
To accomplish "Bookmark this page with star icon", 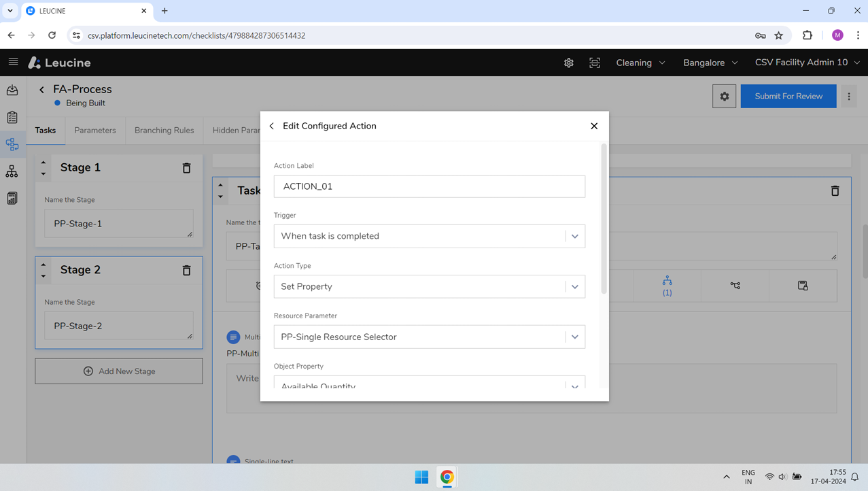I will click(779, 35).
